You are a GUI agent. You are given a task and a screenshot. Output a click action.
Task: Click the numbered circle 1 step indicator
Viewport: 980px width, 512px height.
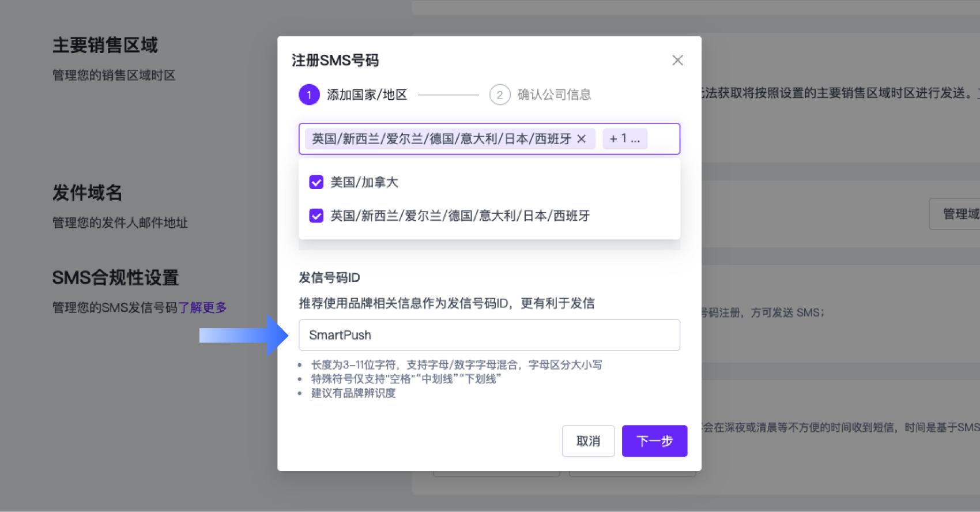pos(309,95)
